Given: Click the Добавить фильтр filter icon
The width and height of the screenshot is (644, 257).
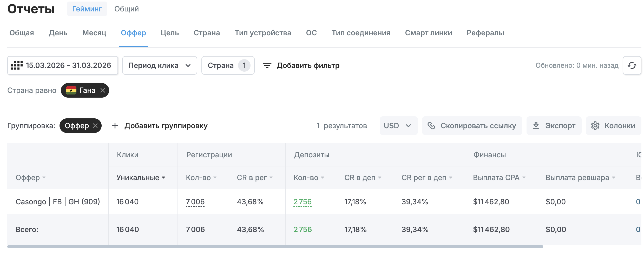Looking at the screenshot, I should (267, 65).
